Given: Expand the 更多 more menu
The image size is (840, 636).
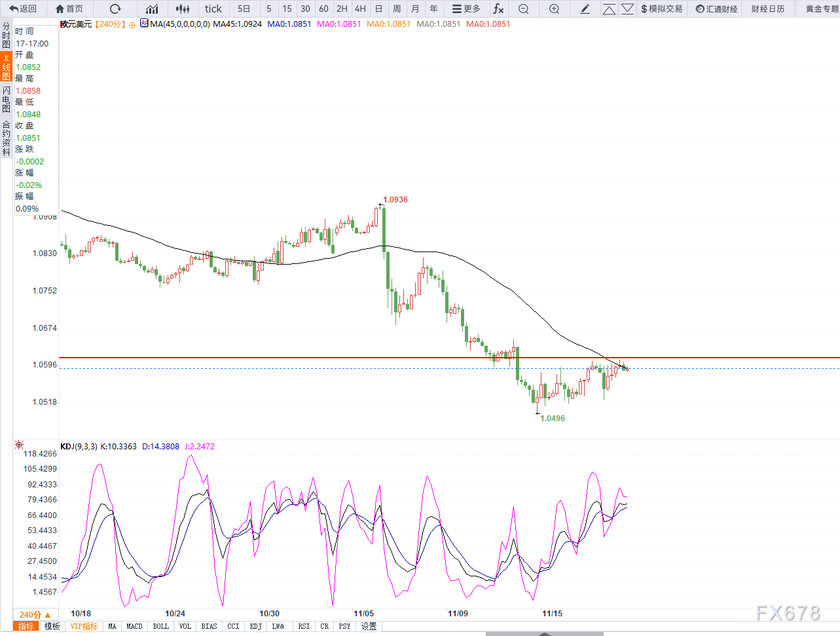Looking at the screenshot, I should click(x=466, y=9).
